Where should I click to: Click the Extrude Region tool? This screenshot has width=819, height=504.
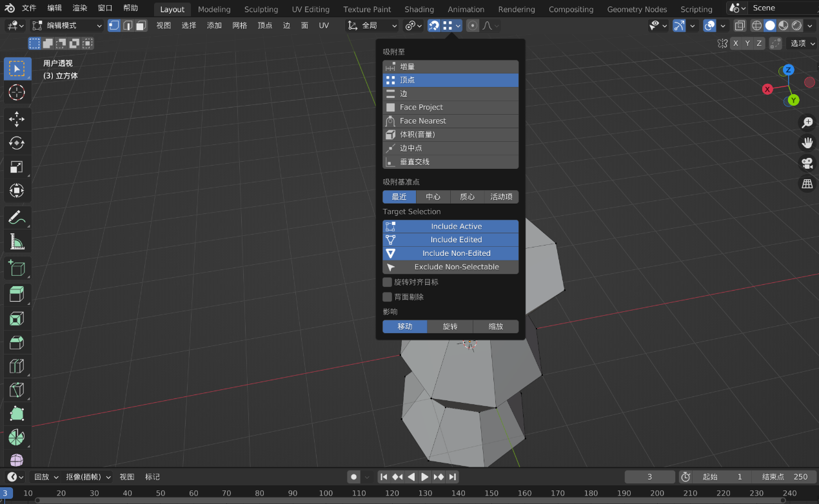(17, 294)
